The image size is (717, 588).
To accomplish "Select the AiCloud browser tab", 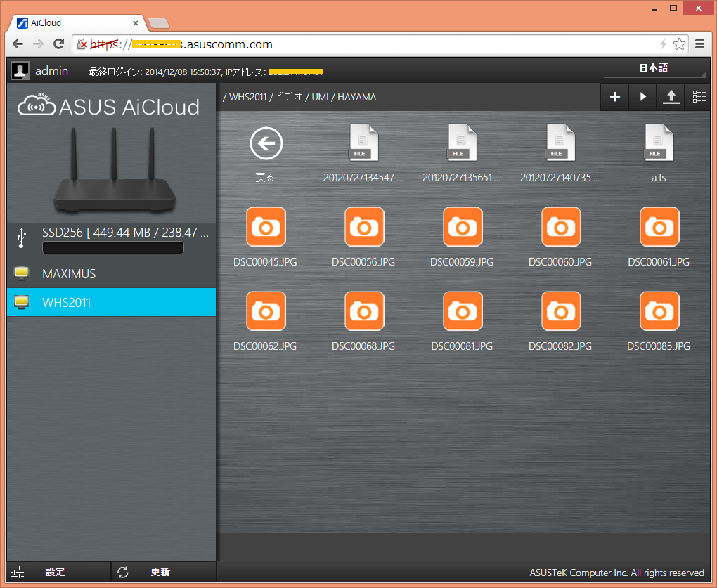I will pyautogui.click(x=78, y=23).
